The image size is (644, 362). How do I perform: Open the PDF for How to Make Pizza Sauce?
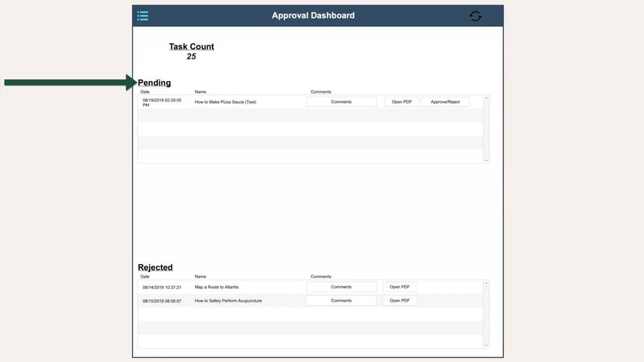[401, 102]
